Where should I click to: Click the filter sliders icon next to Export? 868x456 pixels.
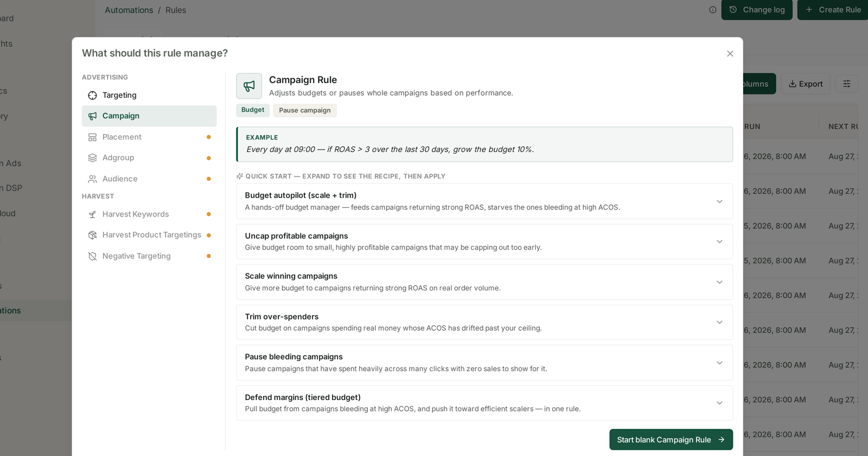click(x=846, y=84)
